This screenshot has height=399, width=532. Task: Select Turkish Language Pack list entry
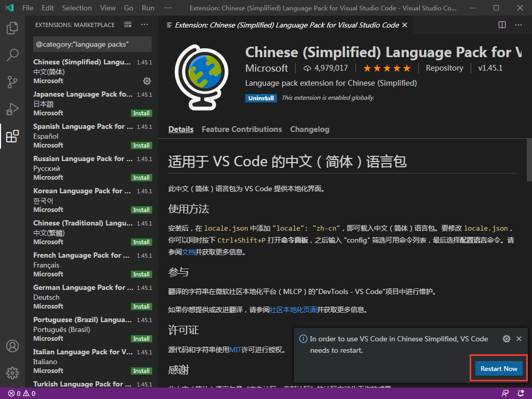[x=92, y=384]
